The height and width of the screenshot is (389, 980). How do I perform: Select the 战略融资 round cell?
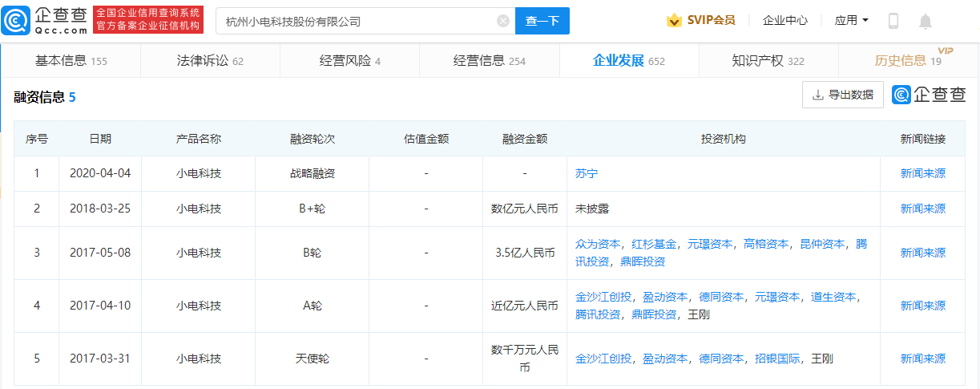click(313, 173)
